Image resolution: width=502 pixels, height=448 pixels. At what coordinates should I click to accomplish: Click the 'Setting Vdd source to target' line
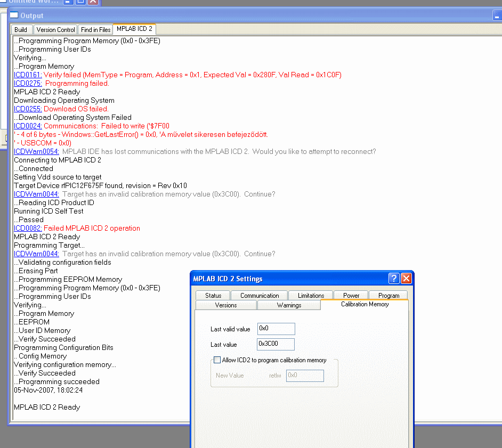(58, 177)
